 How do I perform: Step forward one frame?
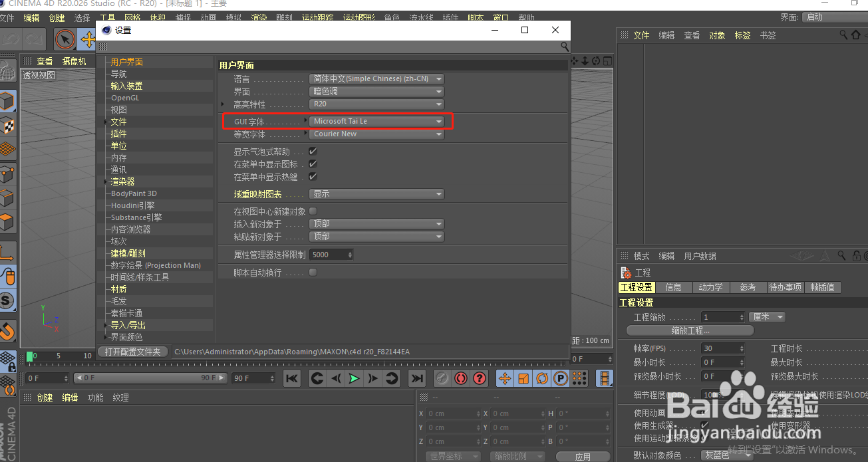tap(373, 378)
